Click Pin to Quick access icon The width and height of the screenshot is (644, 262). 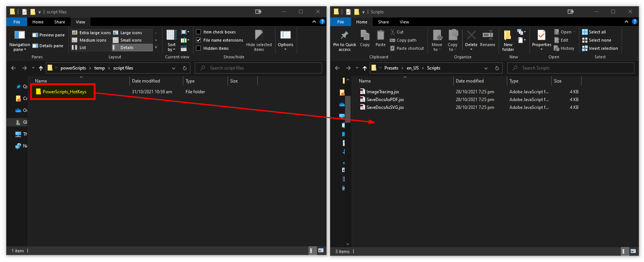click(344, 36)
